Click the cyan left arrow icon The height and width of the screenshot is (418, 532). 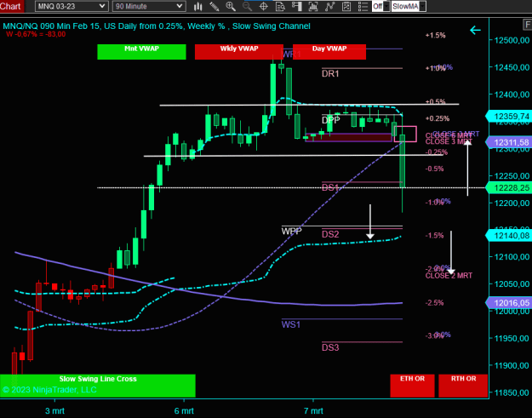tap(475, 30)
